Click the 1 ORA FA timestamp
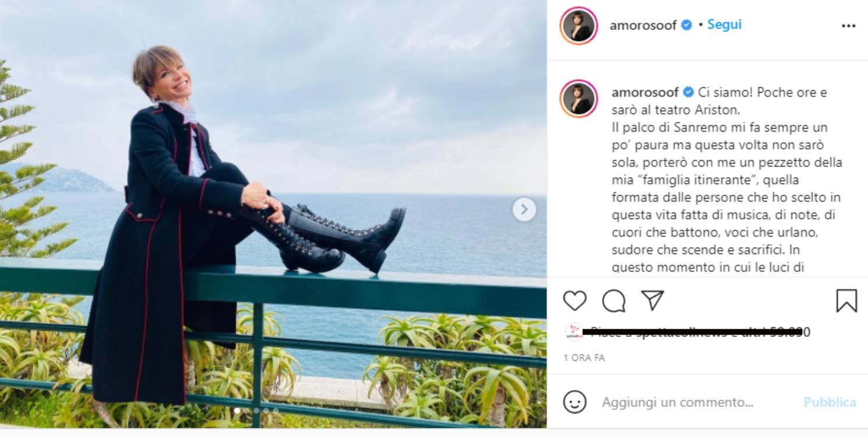The image size is (868, 439). (584, 357)
